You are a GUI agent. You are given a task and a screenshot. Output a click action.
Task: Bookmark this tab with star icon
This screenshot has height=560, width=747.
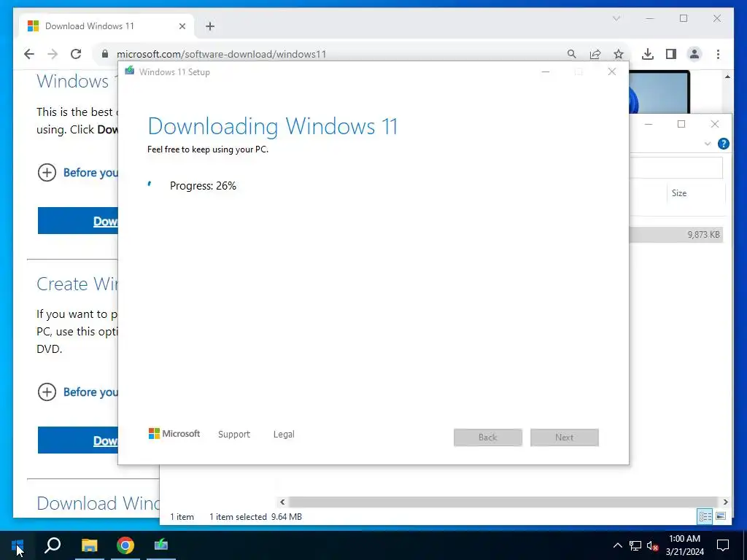click(x=619, y=54)
